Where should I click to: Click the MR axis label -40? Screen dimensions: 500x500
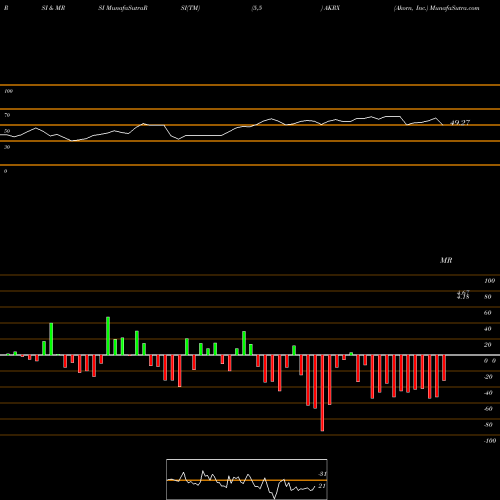(488, 393)
